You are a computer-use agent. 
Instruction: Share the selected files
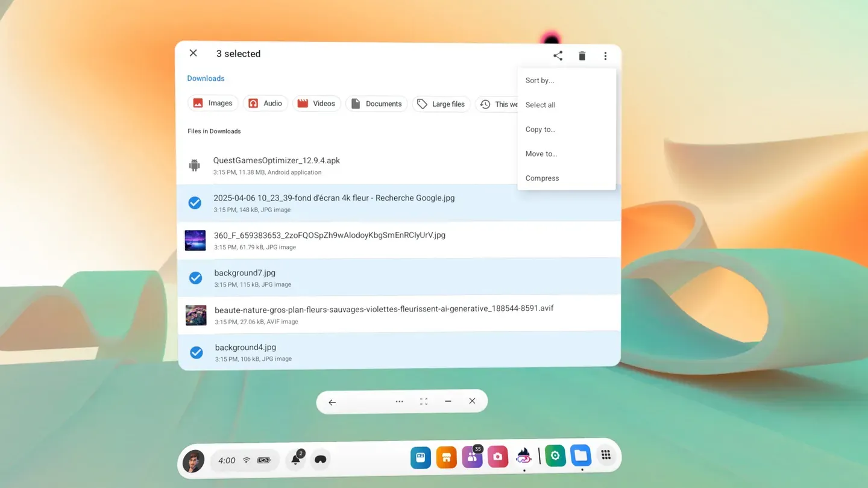tap(557, 55)
